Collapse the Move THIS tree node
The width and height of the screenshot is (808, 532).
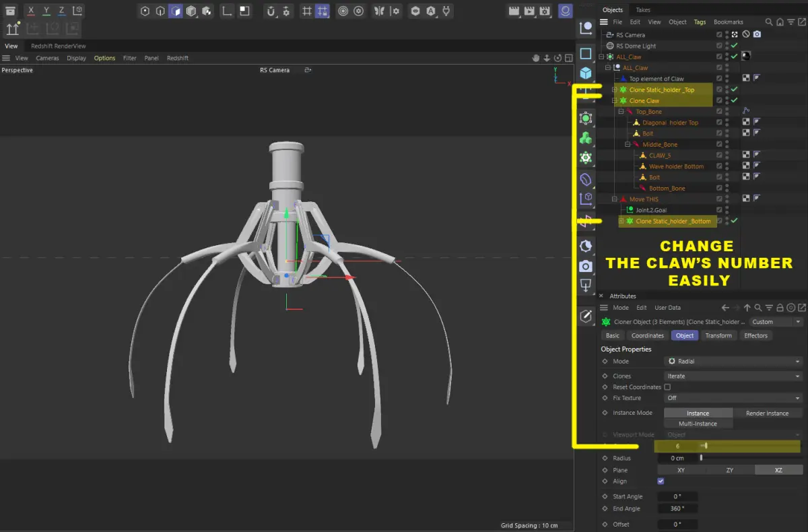click(614, 199)
